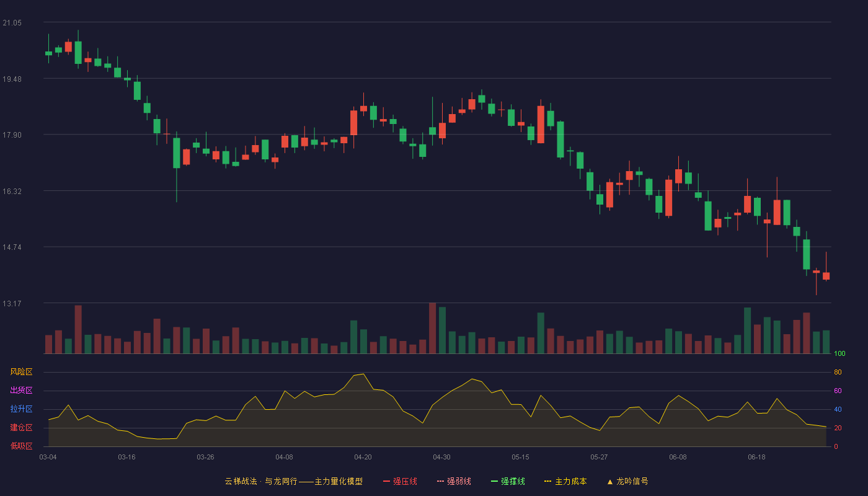
Task: Click the 06-18 date label
Action: 756,457
